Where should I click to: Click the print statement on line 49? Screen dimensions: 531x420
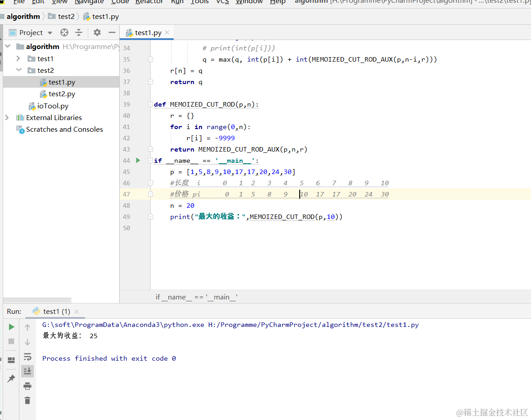point(256,217)
